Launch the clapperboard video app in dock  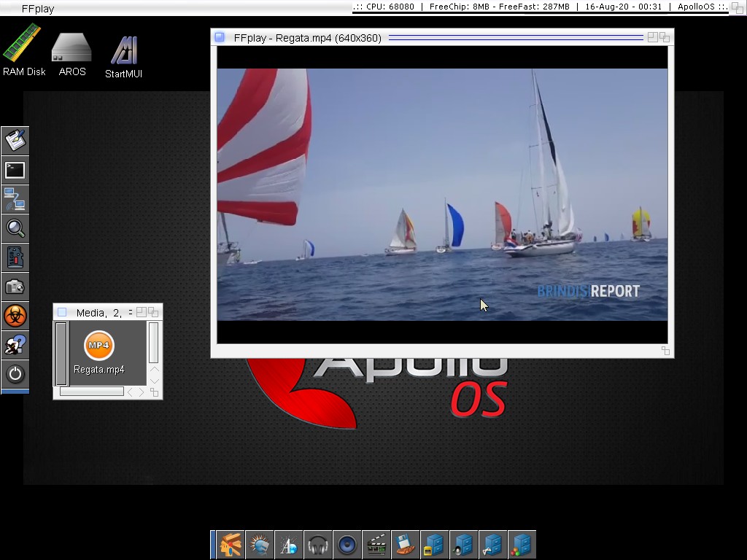(376, 545)
